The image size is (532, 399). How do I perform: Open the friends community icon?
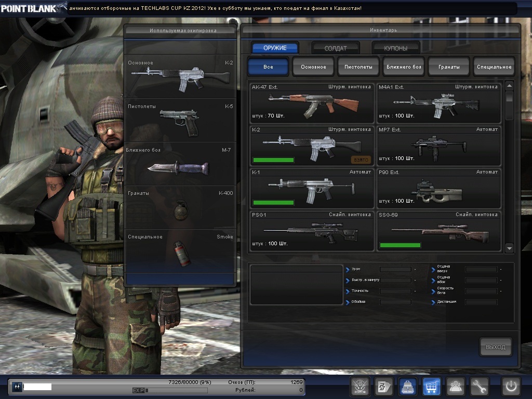(455, 387)
